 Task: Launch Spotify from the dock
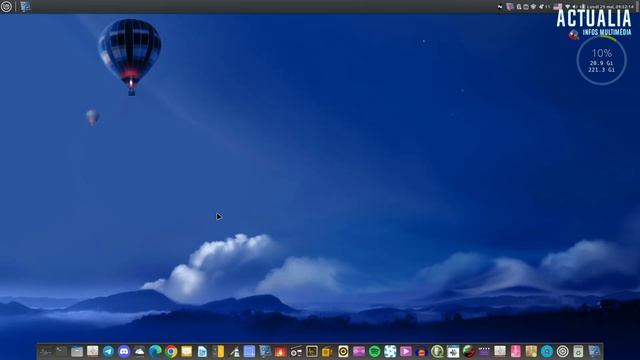point(374,351)
